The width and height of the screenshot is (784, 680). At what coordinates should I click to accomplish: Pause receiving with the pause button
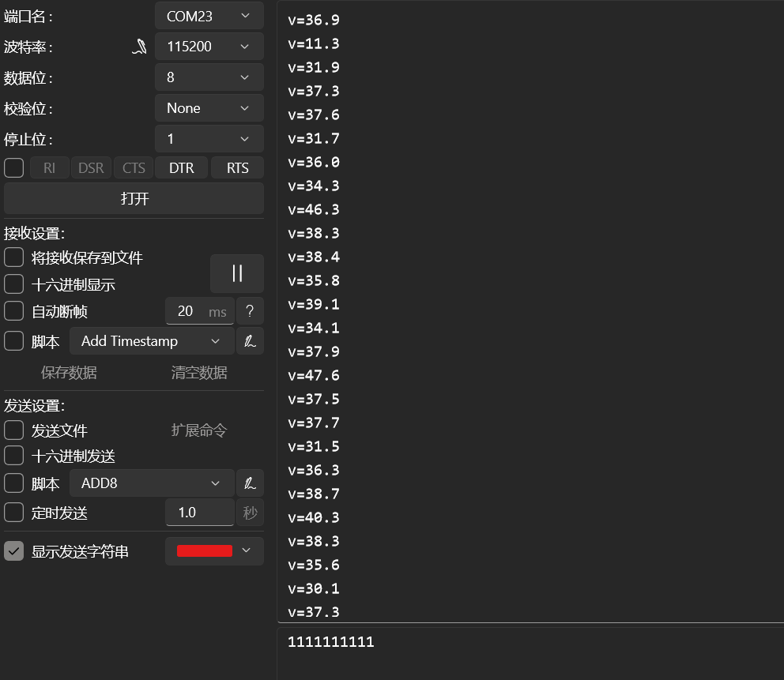[237, 273]
